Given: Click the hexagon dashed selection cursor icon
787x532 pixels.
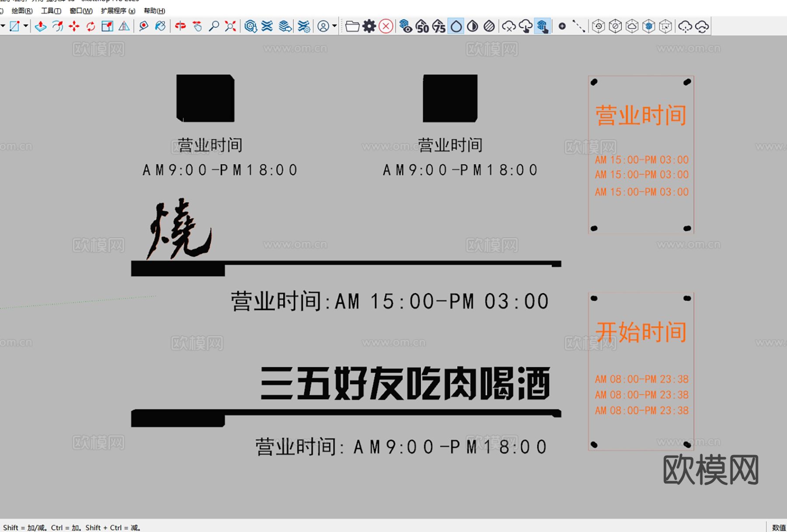Looking at the screenshot, I should click(665, 26).
